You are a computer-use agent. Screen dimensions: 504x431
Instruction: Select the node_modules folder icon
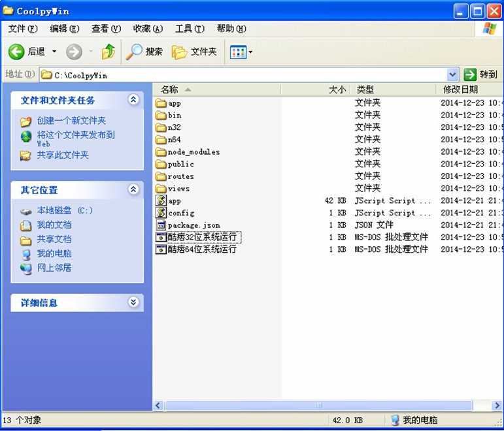[161, 152]
